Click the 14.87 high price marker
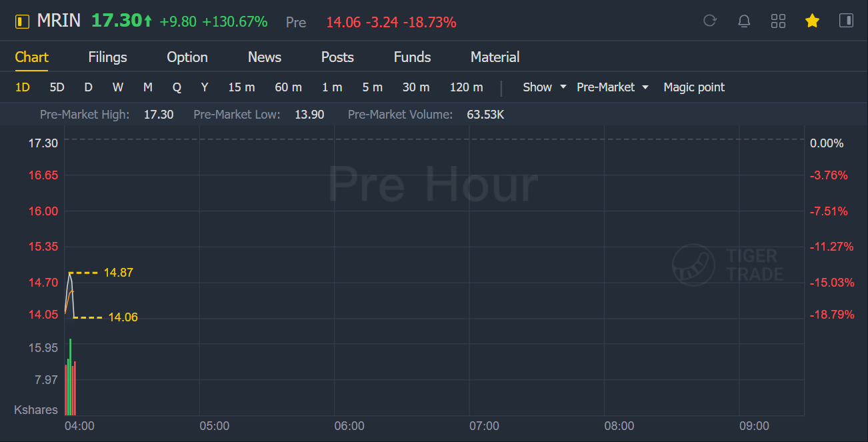The width and height of the screenshot is (868, 442). pos(118,273)
